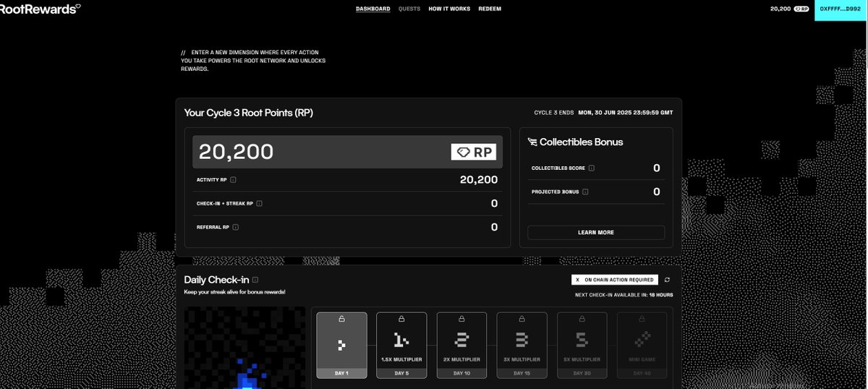
Task: Show info for Daily Check-in
Action: [x=255, y=280]
